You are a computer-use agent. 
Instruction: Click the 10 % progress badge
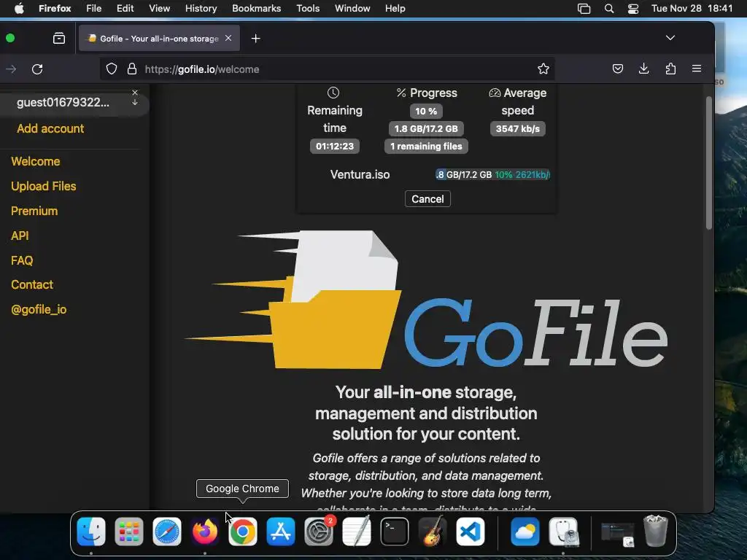(x=426, y=111)
